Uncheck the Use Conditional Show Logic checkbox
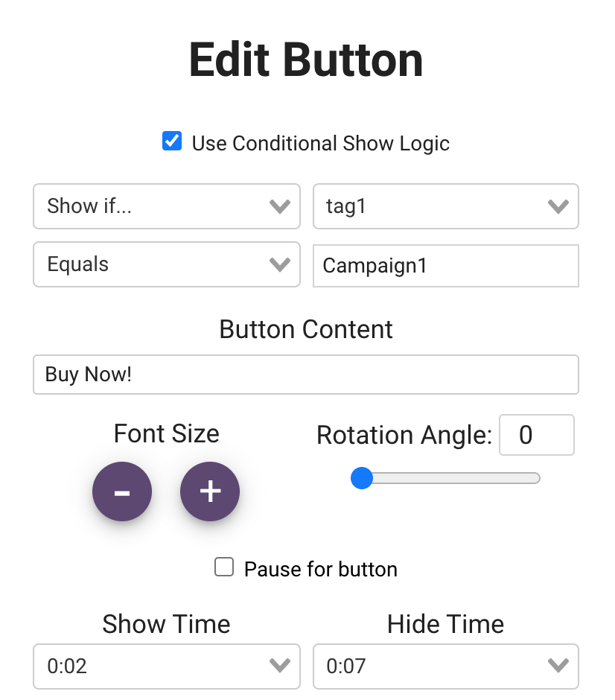The image size is (615, 700). point(172,141)
